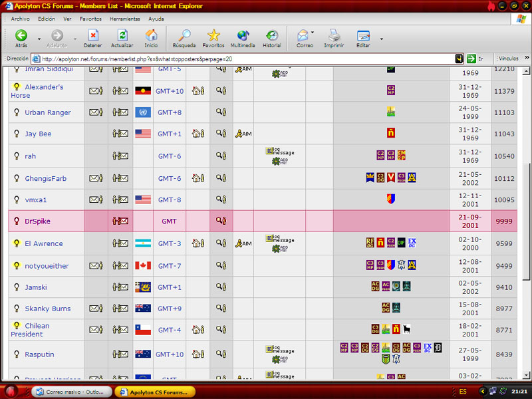Open Favoritos star icon in toolbar
532x399 pixels.
[213, 36]
